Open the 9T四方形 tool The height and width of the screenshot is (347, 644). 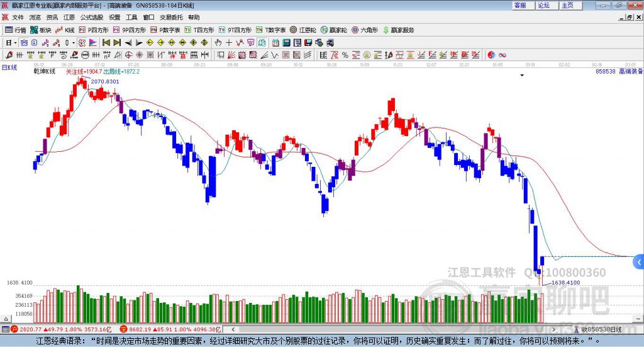tap(235, 30)
